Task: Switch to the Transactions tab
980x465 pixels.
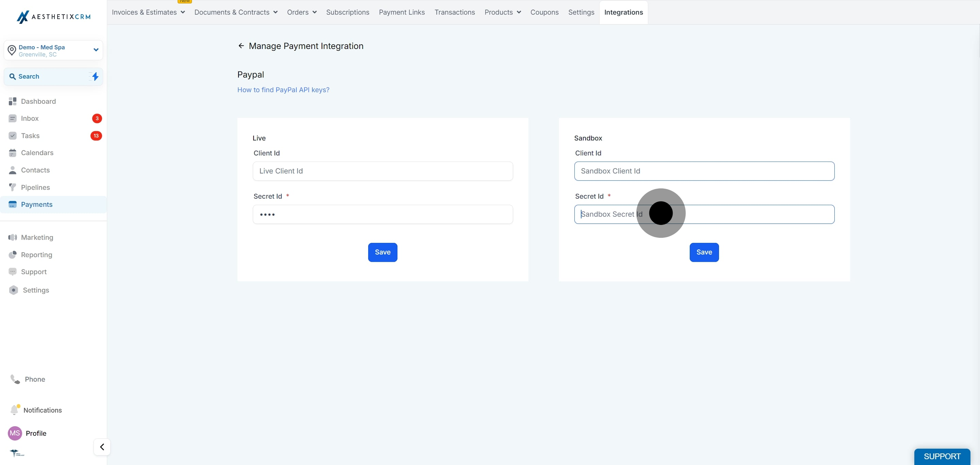Action: tap(455, 12)
